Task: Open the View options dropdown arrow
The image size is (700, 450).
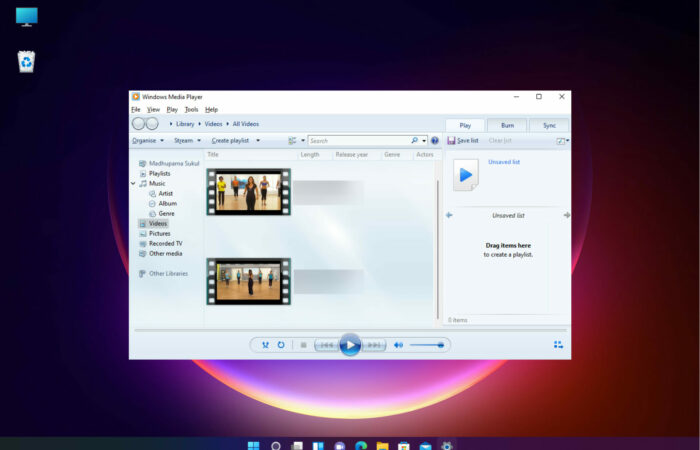Action: pyautogui.click(x=303, y=141)
